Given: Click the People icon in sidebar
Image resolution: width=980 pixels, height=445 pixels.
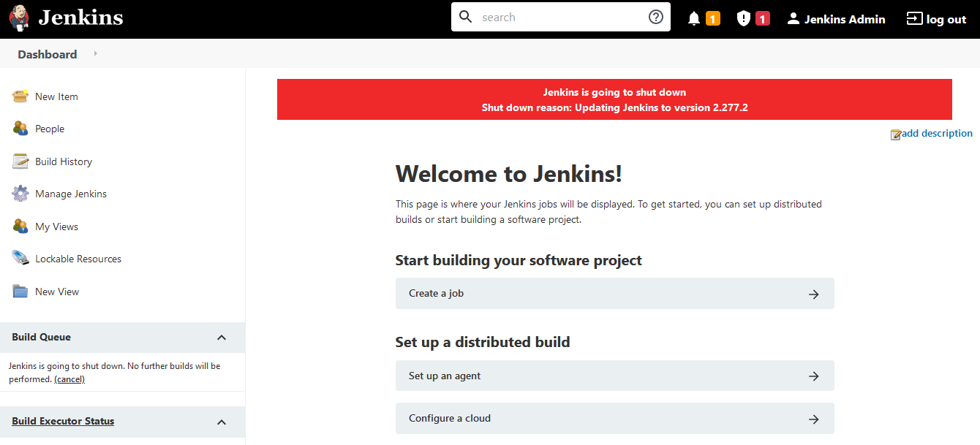Looking at the screenshot, I should (x=20, y=129).
